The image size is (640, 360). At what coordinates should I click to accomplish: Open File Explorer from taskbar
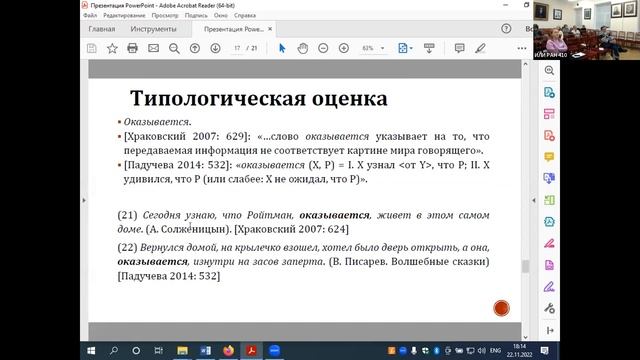pyautogui.click(x=182, y=351)
